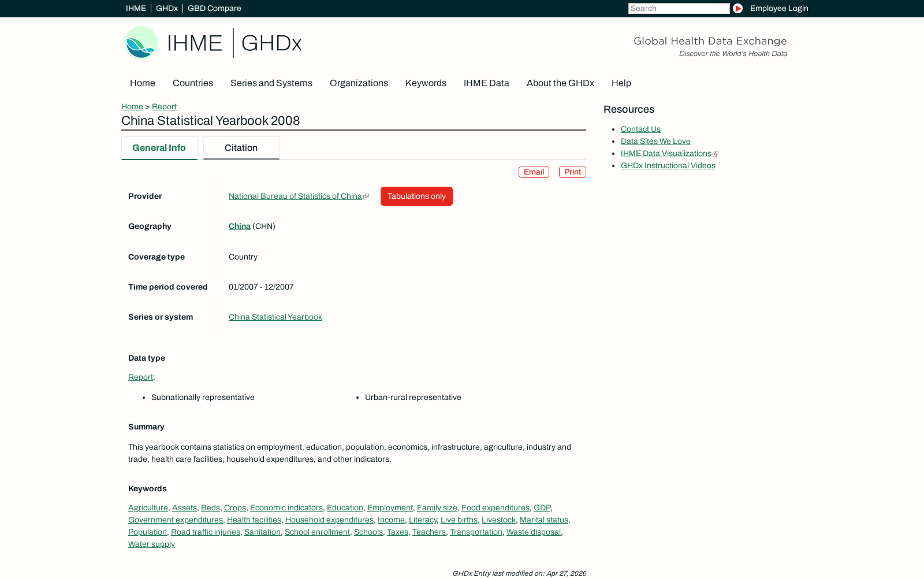924x578 pixels.
Task: Switch to the Citation tab
Action: [x=241, y=148]
